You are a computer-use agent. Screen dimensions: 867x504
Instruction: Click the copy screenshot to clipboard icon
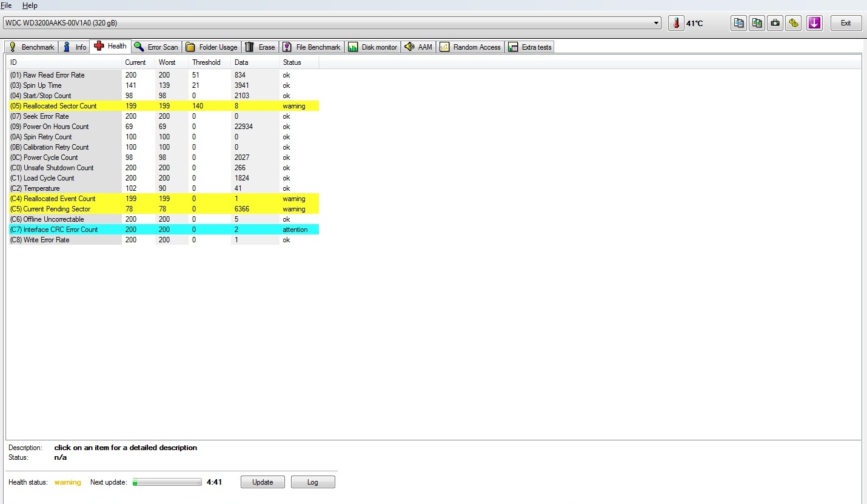(x=757, y=23)
